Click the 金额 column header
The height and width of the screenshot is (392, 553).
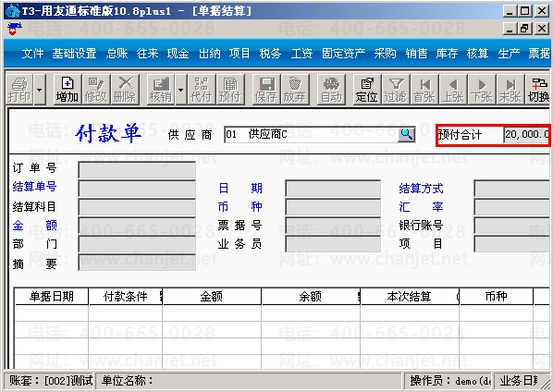point(212,296)
